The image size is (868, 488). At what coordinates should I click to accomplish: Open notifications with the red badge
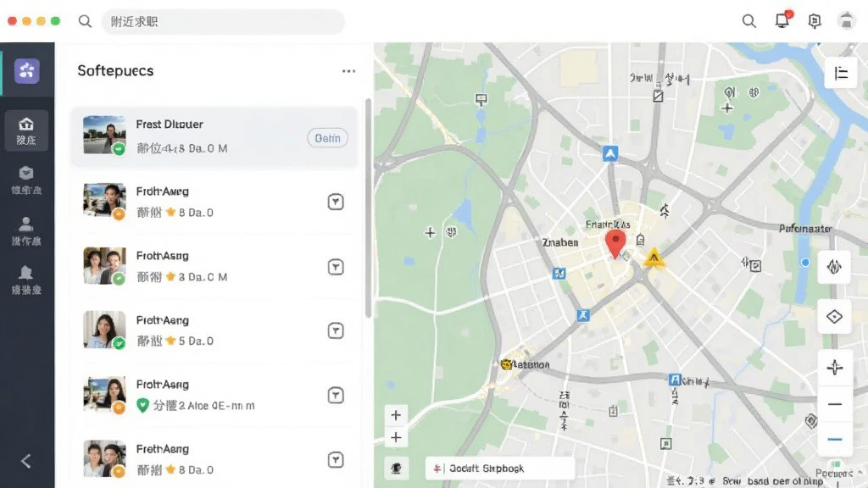pos(782,20)
